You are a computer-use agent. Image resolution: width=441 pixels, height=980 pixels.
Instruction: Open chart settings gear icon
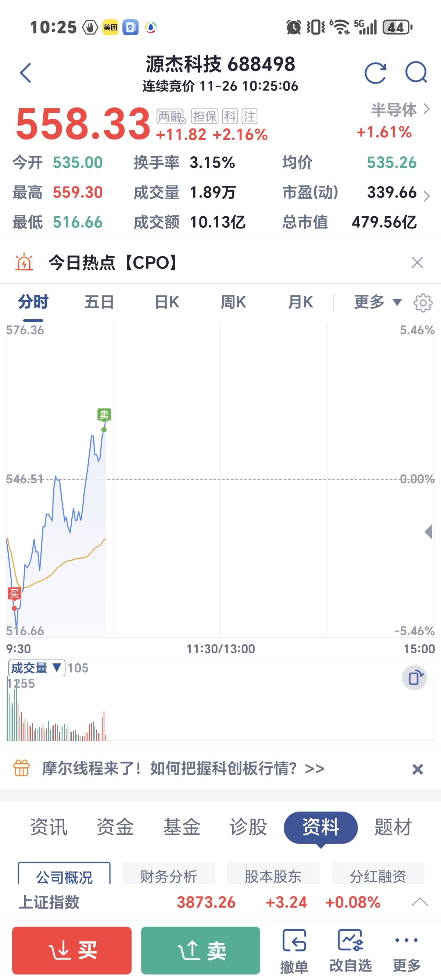tap(423, 303)
